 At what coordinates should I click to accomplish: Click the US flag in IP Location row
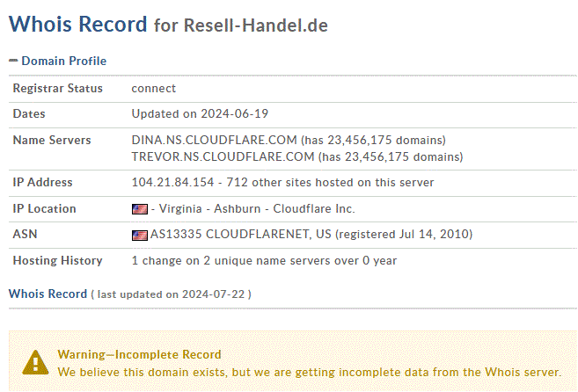(140, 209)
